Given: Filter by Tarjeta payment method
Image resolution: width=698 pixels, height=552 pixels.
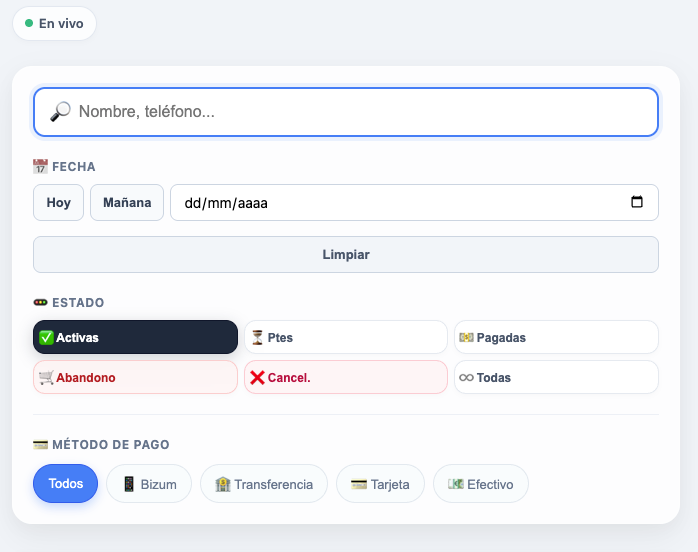Looking at the screenshot, I should click(x=380, y=483).
